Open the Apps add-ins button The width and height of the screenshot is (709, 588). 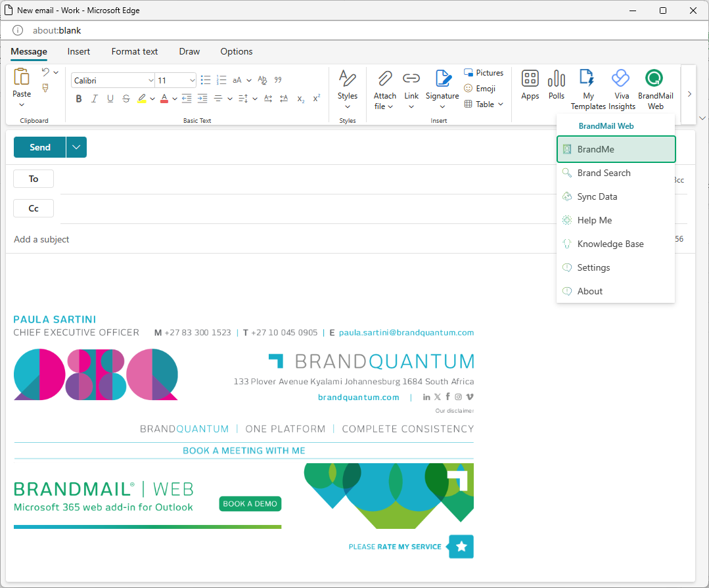click(530, 85)
